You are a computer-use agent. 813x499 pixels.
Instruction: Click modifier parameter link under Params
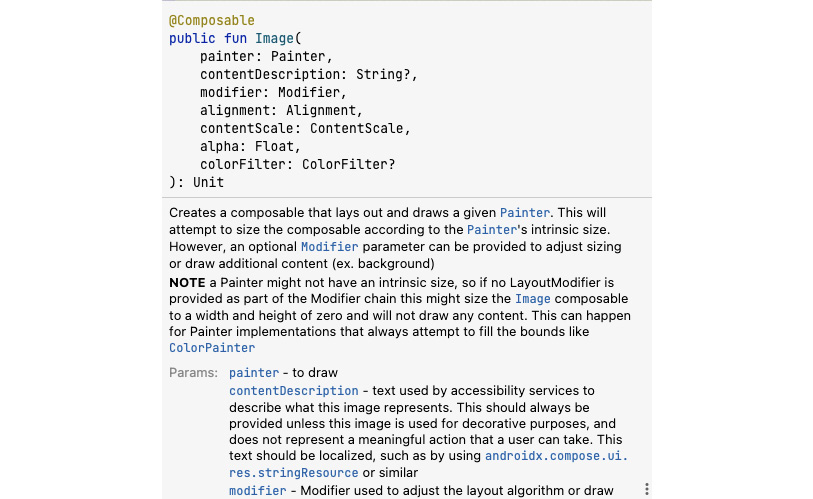click(x=258, y=491)
